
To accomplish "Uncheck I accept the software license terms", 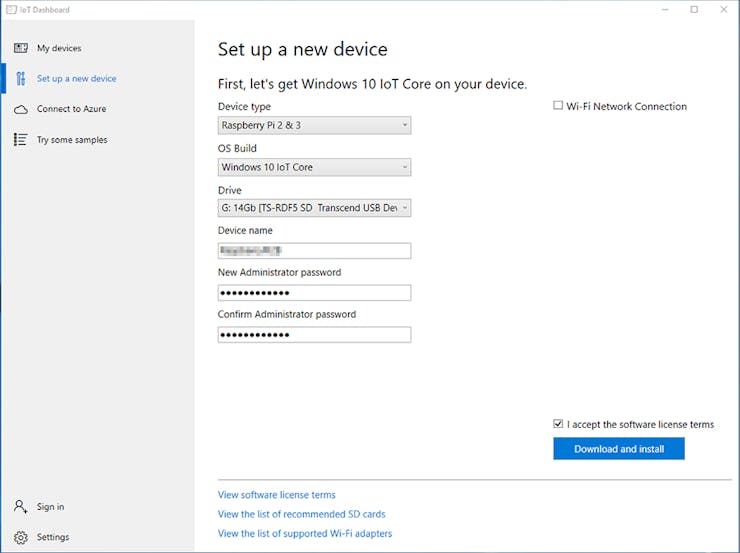I will click(x=558, y=424).
